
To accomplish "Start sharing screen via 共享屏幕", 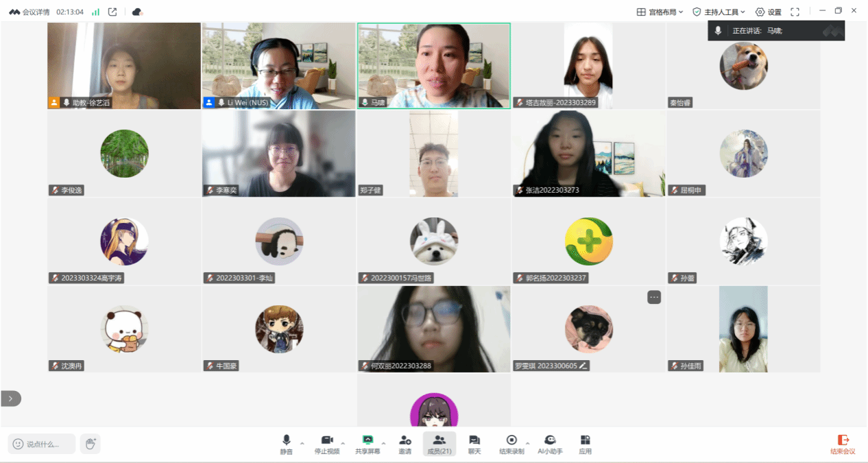I will tap(367, 443).
